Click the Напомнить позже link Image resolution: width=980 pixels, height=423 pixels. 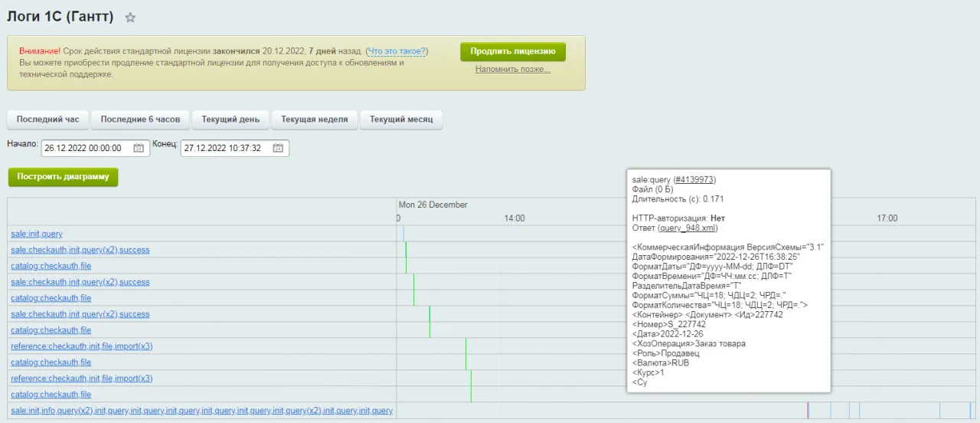(512, 70)
